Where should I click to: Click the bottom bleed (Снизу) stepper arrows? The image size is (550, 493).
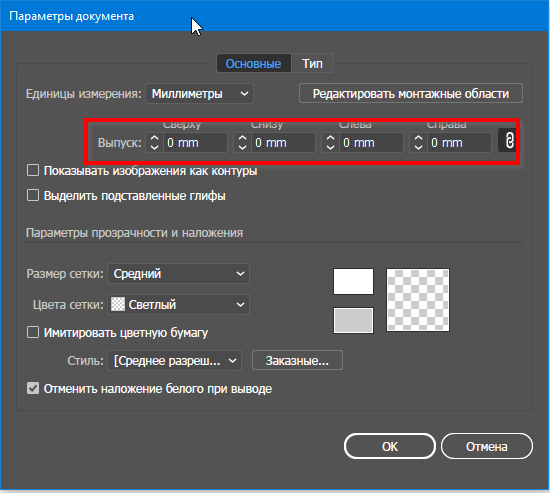[x=242, y=142]
